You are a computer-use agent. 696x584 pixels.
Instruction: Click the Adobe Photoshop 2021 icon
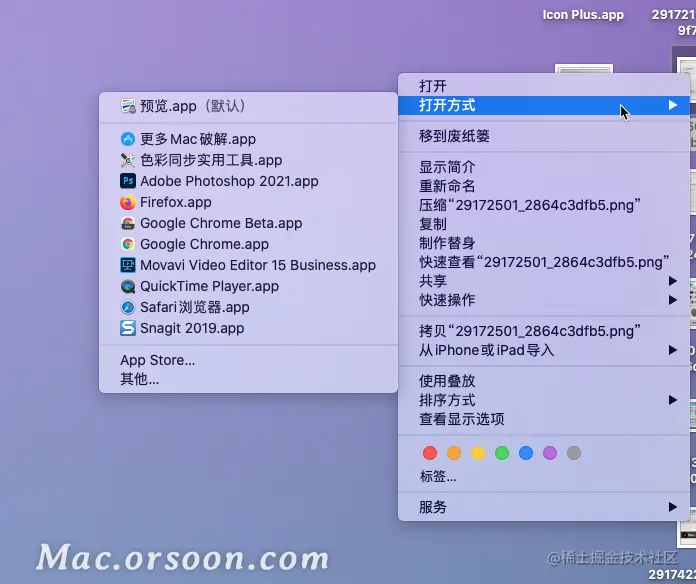tap(128, 181)
